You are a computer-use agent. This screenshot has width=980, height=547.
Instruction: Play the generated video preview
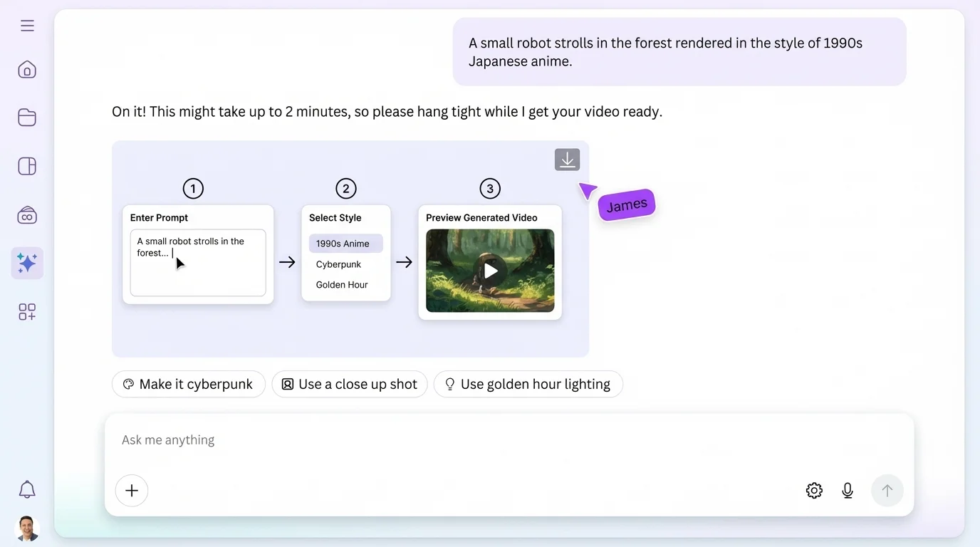point(490,271)
